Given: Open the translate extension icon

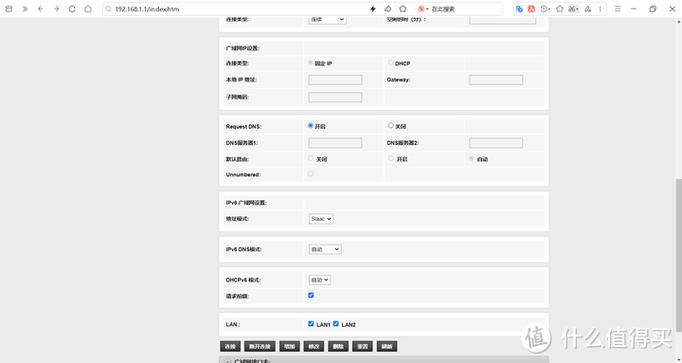Looking at the screenshot, I should [x=519, y=9].
